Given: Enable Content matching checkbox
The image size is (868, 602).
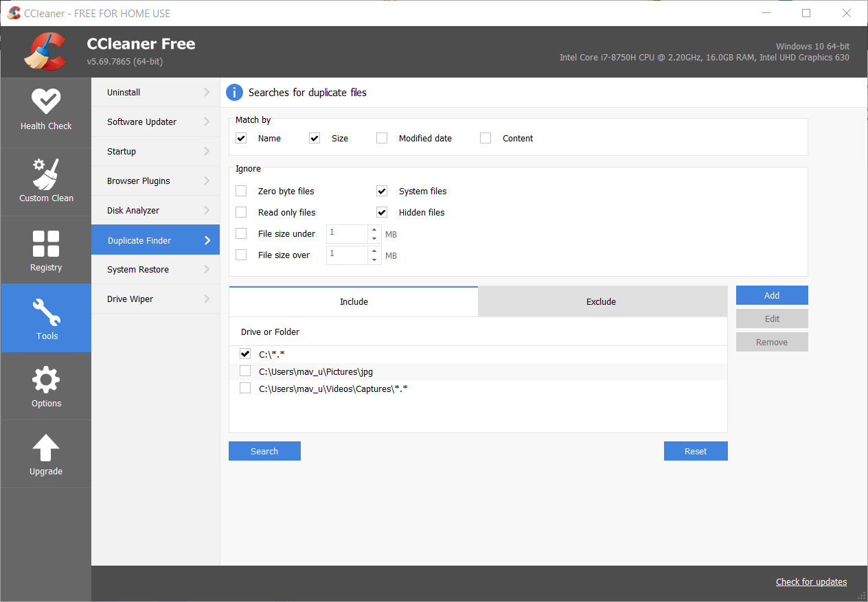Looking at the screenshot, I should pos(486,138).
